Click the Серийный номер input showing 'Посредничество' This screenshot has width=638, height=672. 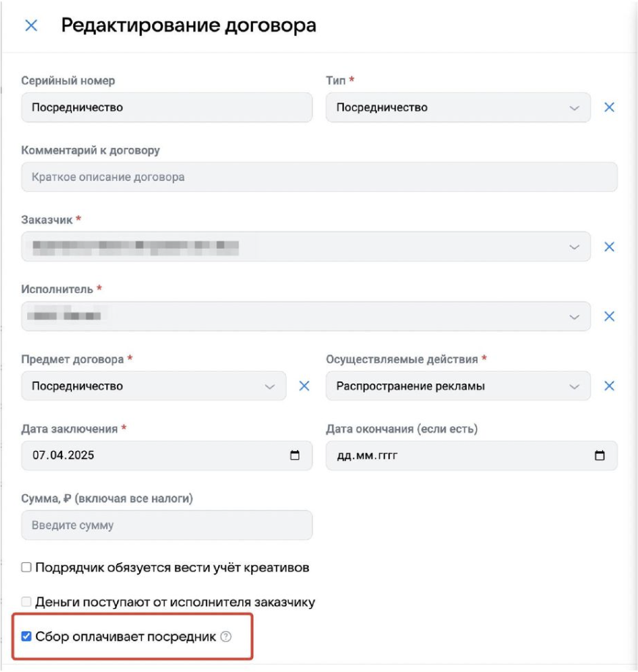click(167, 107)
